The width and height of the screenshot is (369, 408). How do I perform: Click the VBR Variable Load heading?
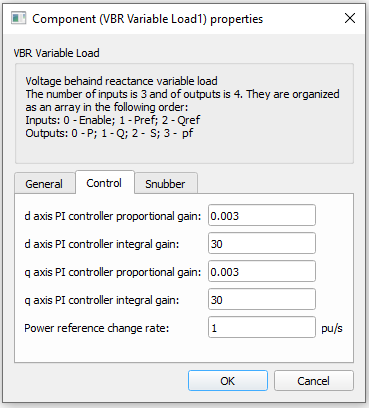pos(56,53)
